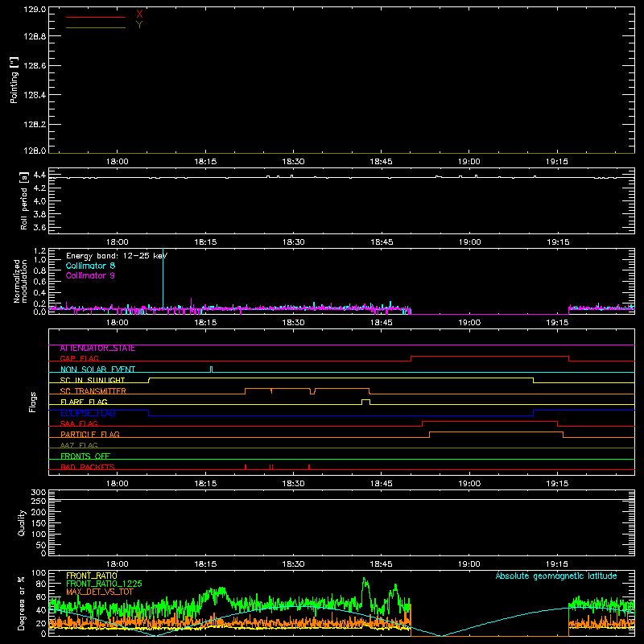Select the Collimator 8 legend entry
This screenshot has width=644, height=644.
(90, 266)
